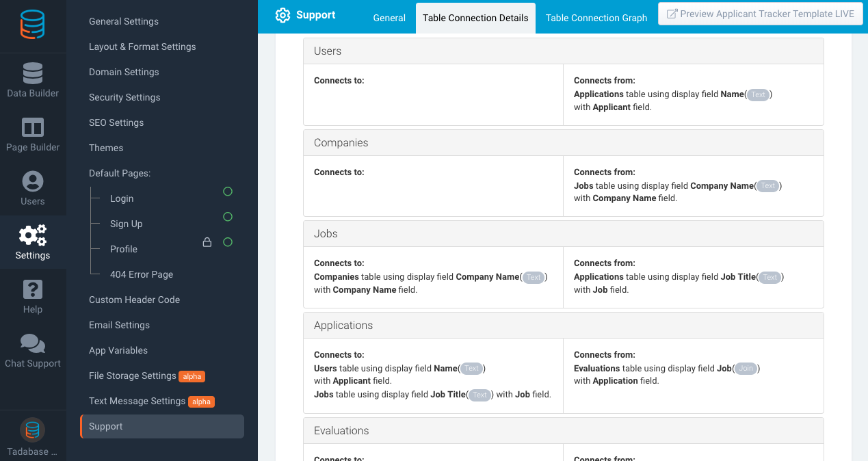The image size is (868, 461).
Task: Go to Security Settings
Action: tap(124, 97)
